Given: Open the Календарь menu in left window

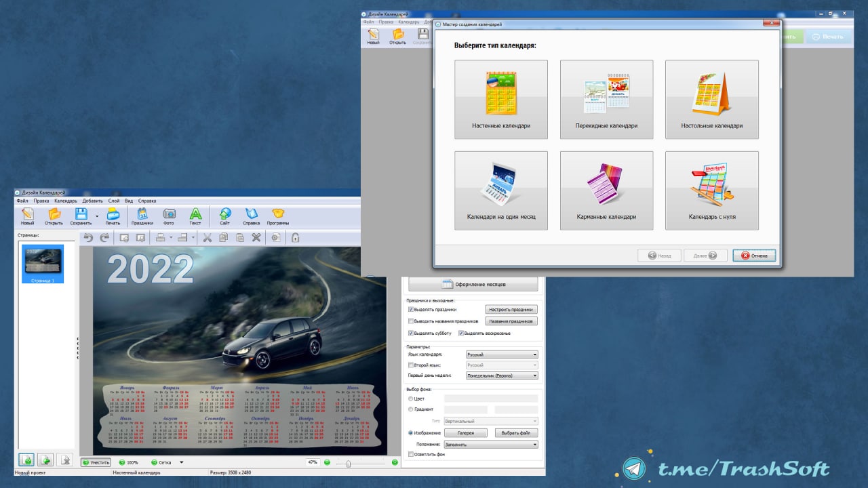Looking at the screenshot, I should click(x=66, y=201).
